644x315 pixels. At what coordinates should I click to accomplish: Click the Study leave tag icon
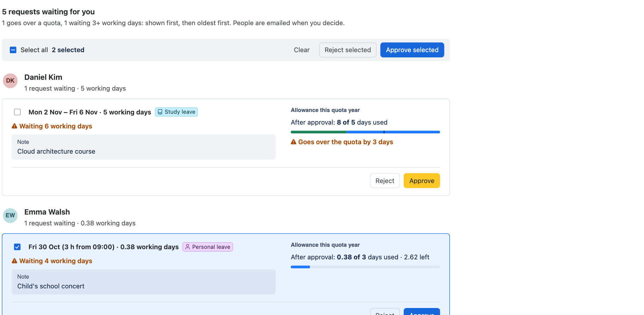[160, 112]
